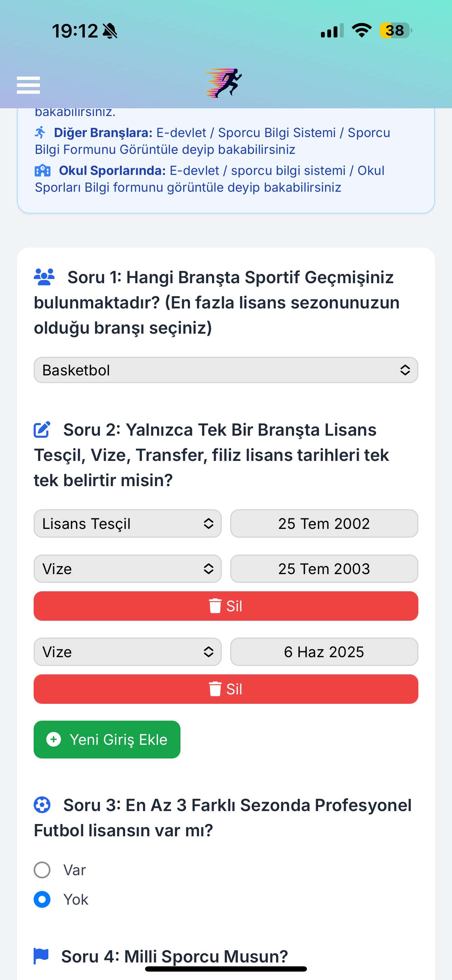Open the hamburger menu
The height and width of the screenshot is (980, 452).
[28, 85]
